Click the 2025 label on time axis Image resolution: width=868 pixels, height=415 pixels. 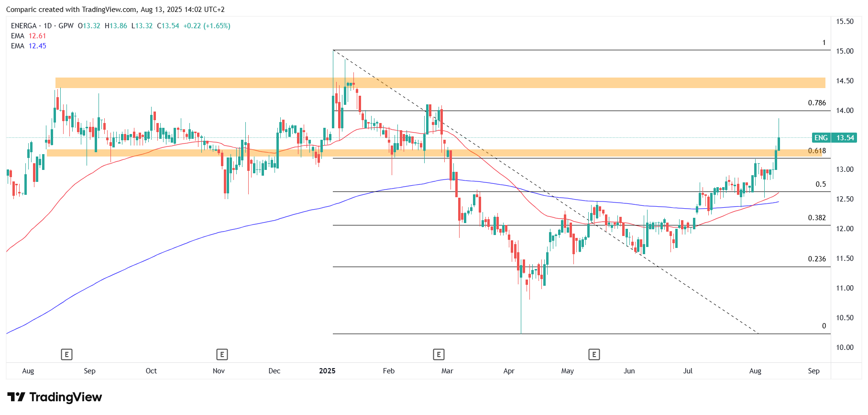point(327,371)
